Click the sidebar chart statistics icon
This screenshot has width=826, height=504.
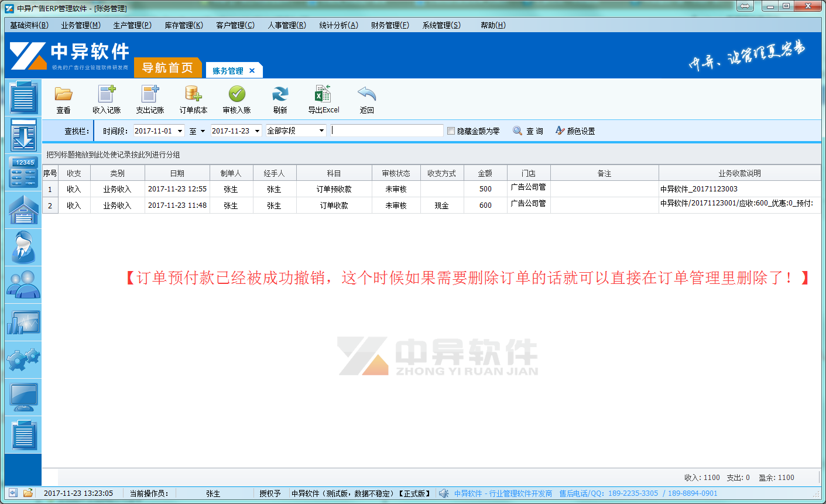[x=23, y=323]
